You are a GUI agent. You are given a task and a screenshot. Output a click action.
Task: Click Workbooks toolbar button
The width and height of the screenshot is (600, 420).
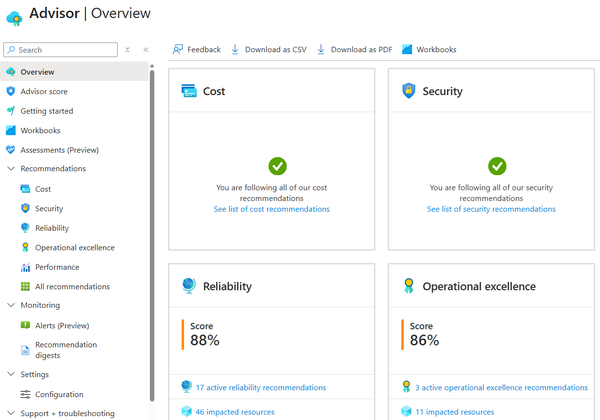(x=429, y=49)
